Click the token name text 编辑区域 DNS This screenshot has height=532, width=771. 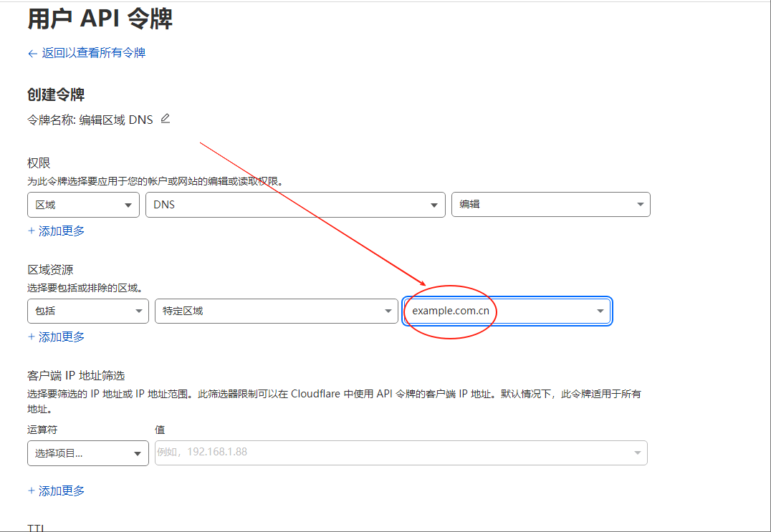point(116,120)
